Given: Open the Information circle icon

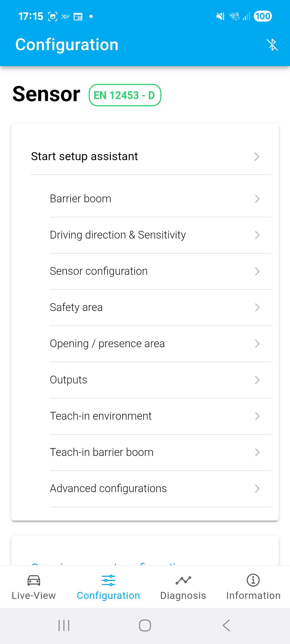Looking at the screenshot, I should coord(253,580).
